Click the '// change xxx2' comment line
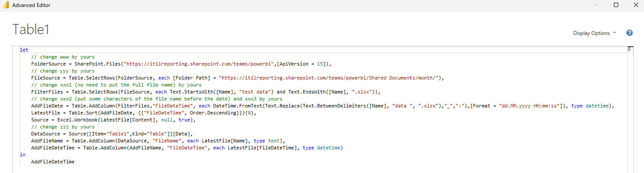 [157, 99]
